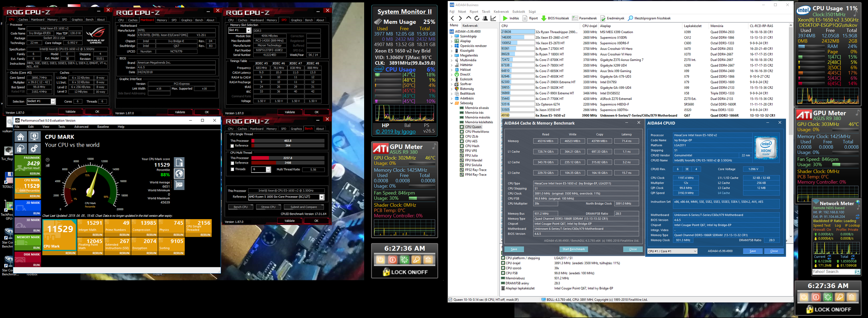Click Illesztőprogram frissítések search icon
The width and height of the screenshot is (868, 318).
point(631,18)
